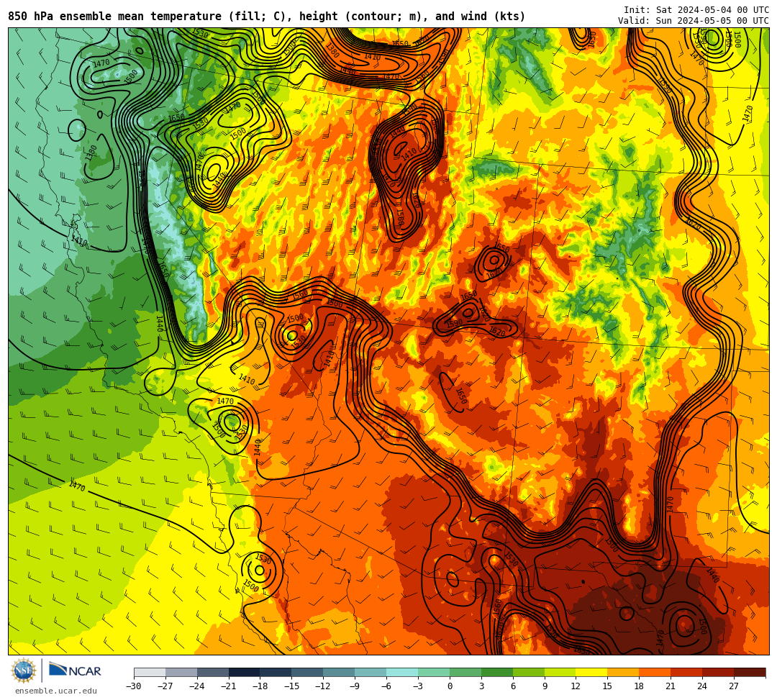The image size is (777, 700).
Task: Open the ensemble.ucar.edu link text
Action: pyautogui.click(x=56, y=691)
